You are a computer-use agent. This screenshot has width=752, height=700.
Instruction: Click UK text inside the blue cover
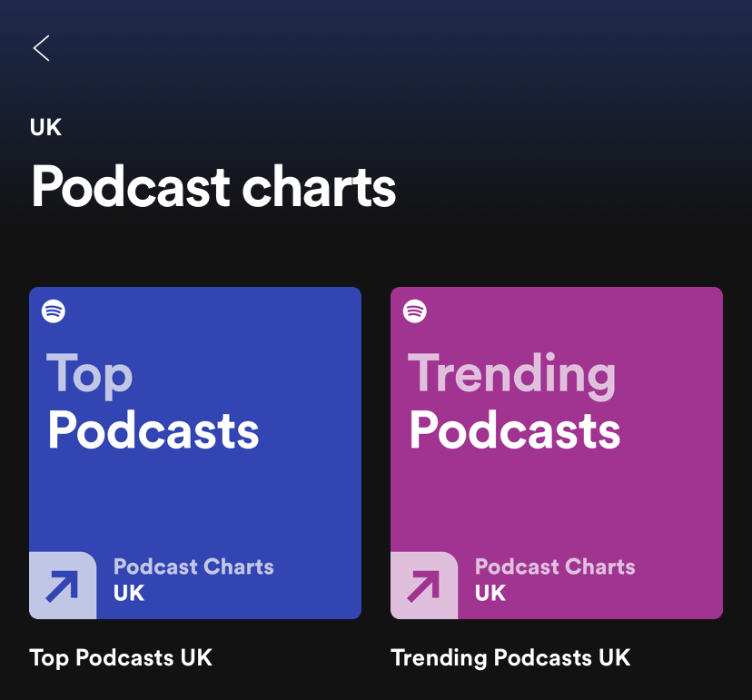tap(129, 594)
